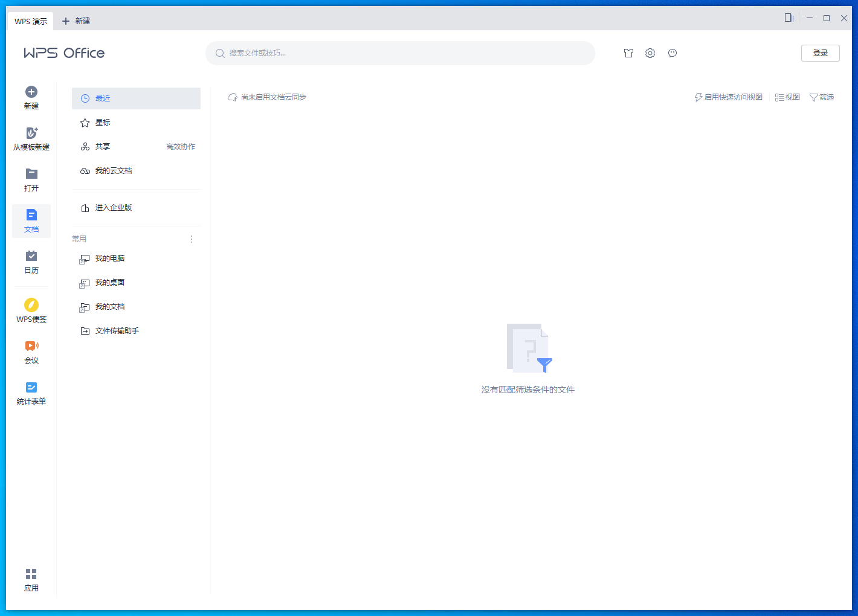
Task: Open the 星标 starred list
Action: click(136, 123)
